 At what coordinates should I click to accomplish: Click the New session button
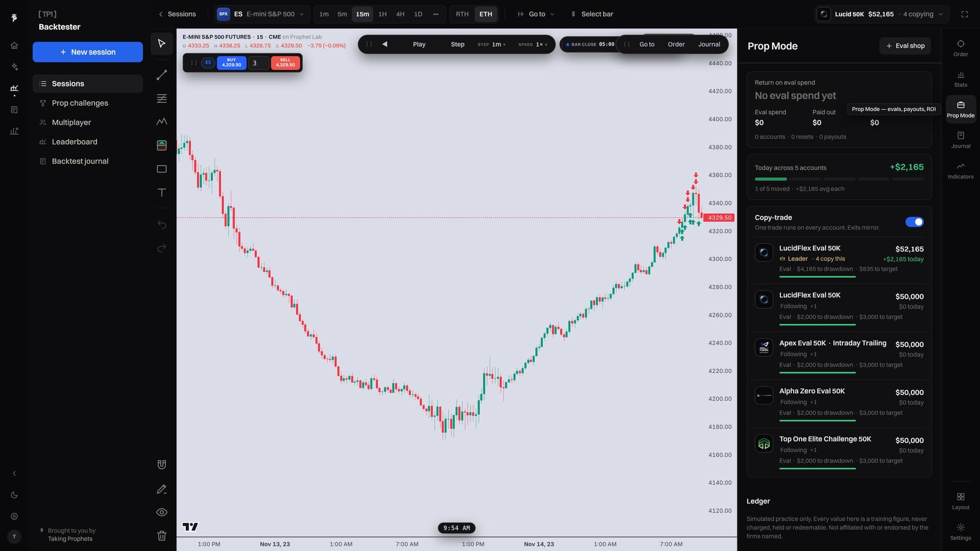(88, 52)
